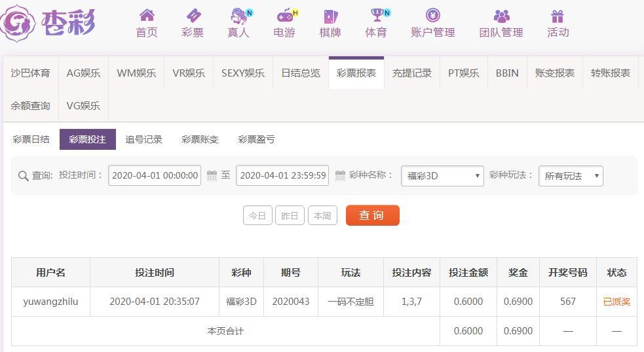Open 电游 gamepad icon
The width and height of the screenshot is (644, 352).
(x=284, y=16)
